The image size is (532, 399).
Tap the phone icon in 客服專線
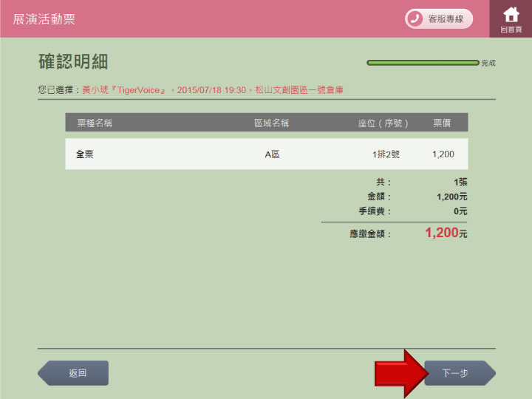[x=415, y=18]
